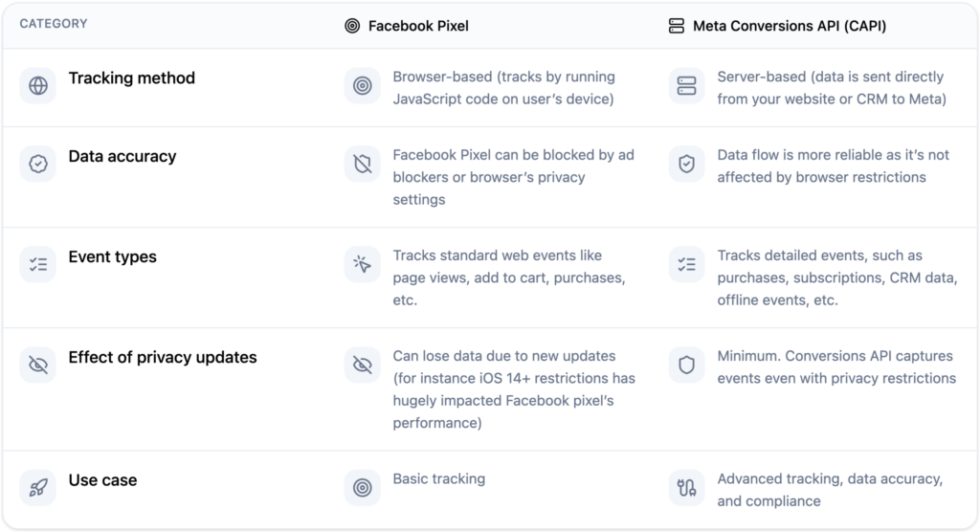Click the route icon for Advanced tracking
This screenshot has width=980, height=532.
687,488
